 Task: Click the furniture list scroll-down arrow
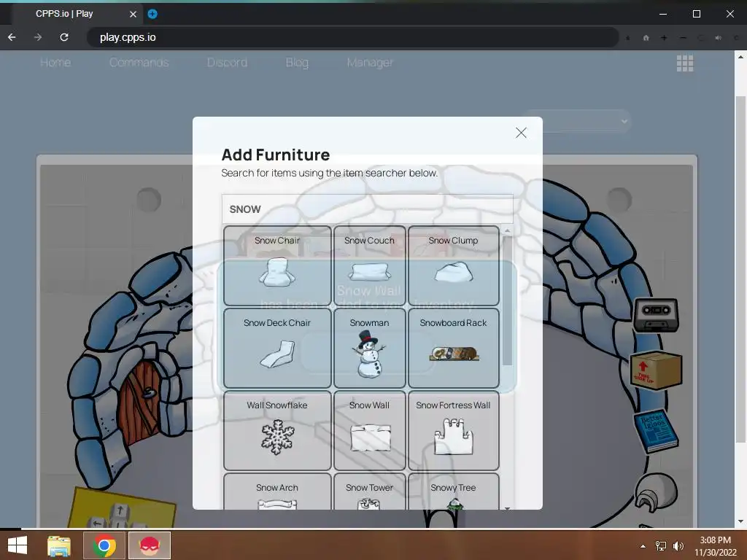(508, 508)
